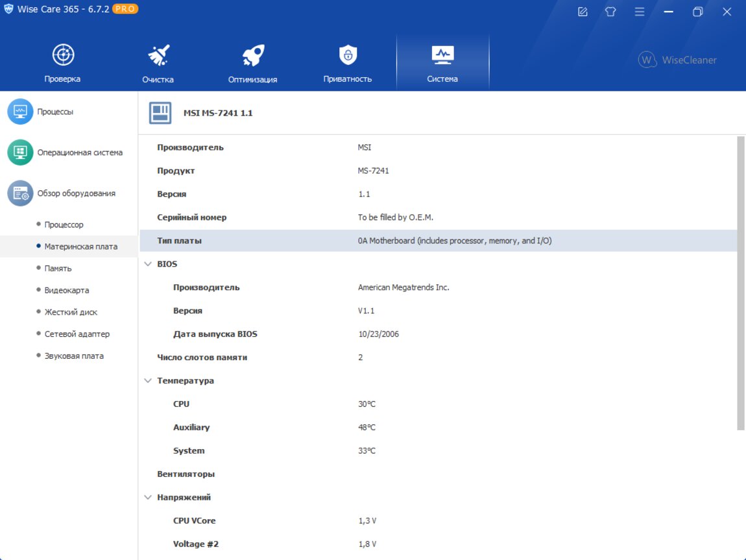This screenshot has height=560, width=746.
Task: Click the Обзор оборудования sidebar icon
Action: (x=20, y=193)
